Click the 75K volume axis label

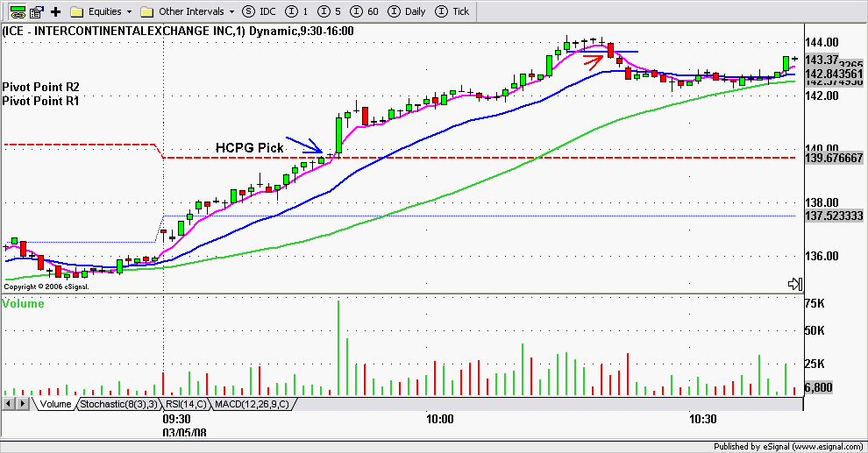click(x=815, y=304)
